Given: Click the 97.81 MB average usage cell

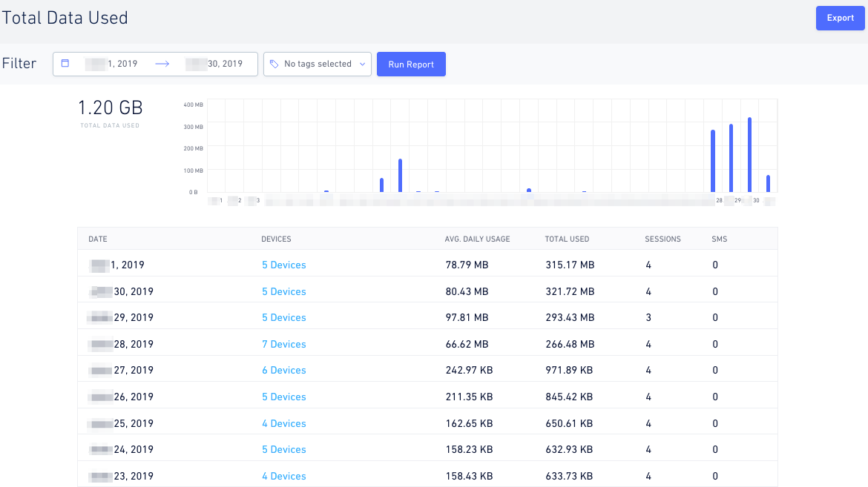Looking at the screenshot, I should pos(467,318).
